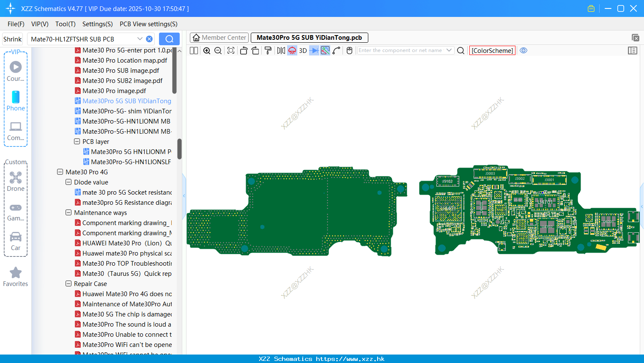
Task: Select the paint roller highlight tool
Action: pos(268,50)
